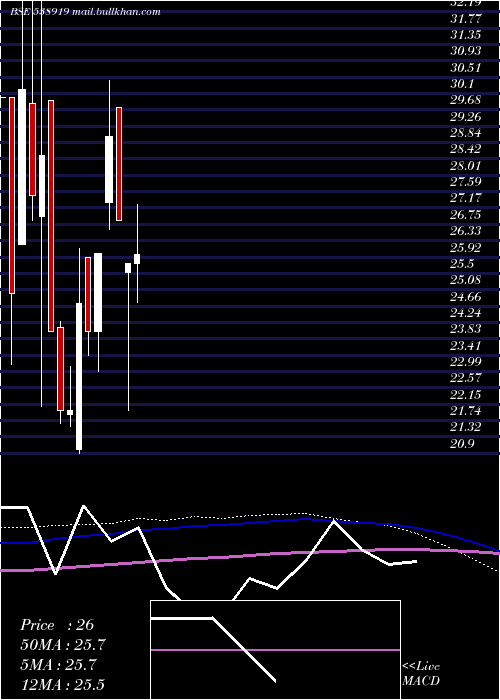Click the 29.26 price axis label
The image size is (500, 700).
[467, 117]
